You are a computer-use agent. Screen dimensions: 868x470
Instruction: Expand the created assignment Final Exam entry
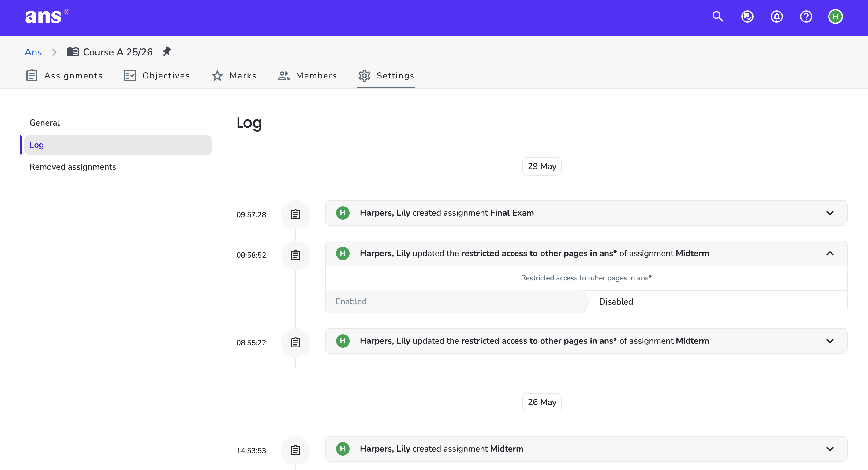[x=829, y=213]
